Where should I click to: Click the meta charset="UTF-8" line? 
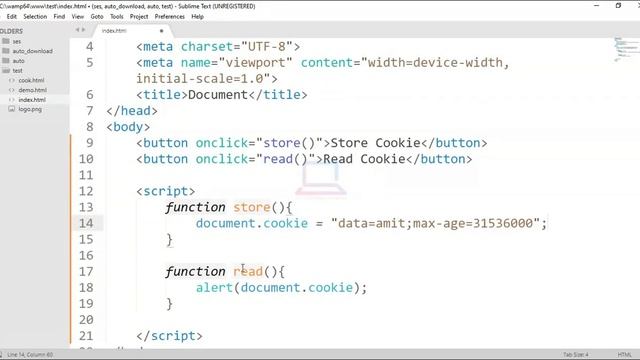point(218,47)
